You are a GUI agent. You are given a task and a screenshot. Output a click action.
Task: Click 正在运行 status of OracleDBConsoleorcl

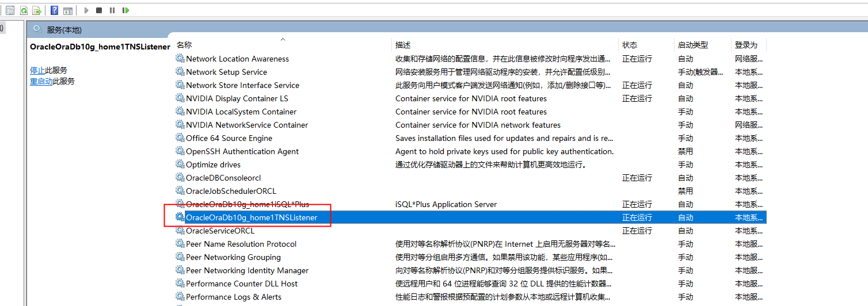637,178
